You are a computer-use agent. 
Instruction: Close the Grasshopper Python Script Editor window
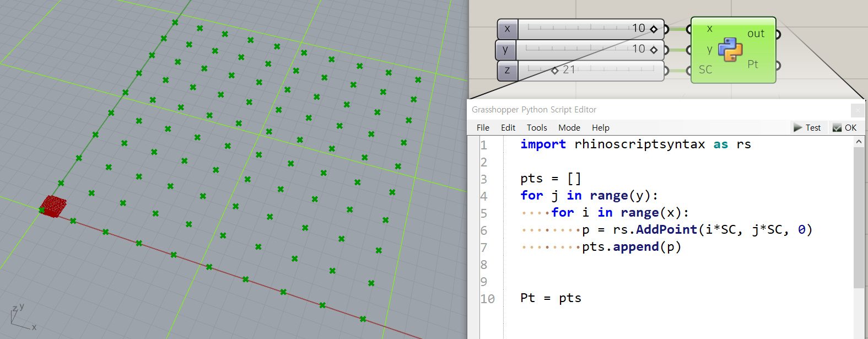(858, 110)
